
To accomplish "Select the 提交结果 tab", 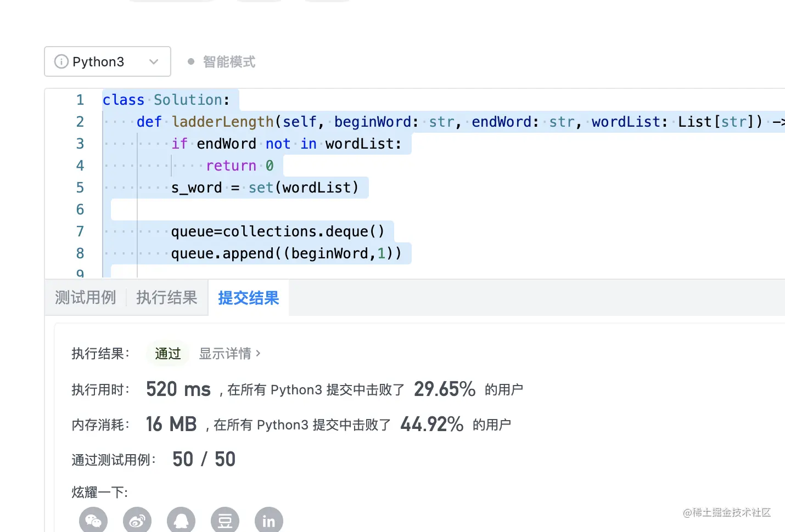I will pyautogui.click(x=249, y=298).
